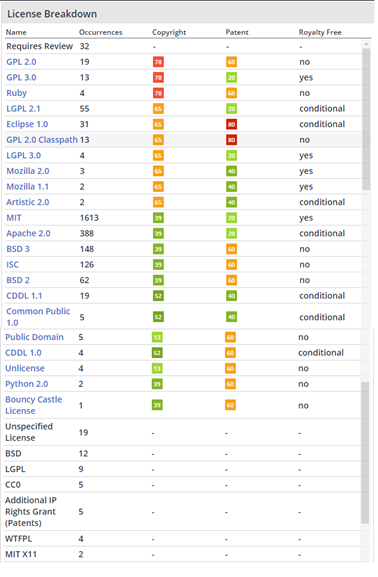Open the Unlicense license link
Screen dimensions: 378x577
coord(25,368)
